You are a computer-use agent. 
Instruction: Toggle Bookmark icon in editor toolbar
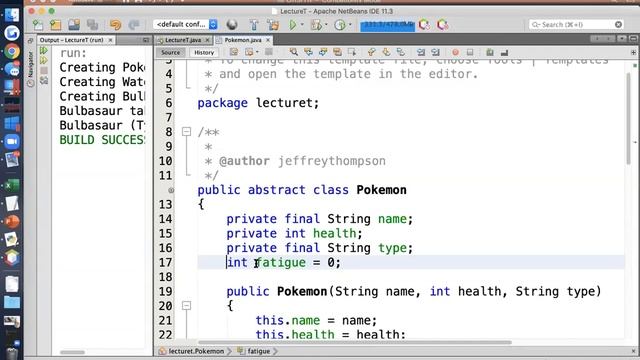tap(401, 52)
